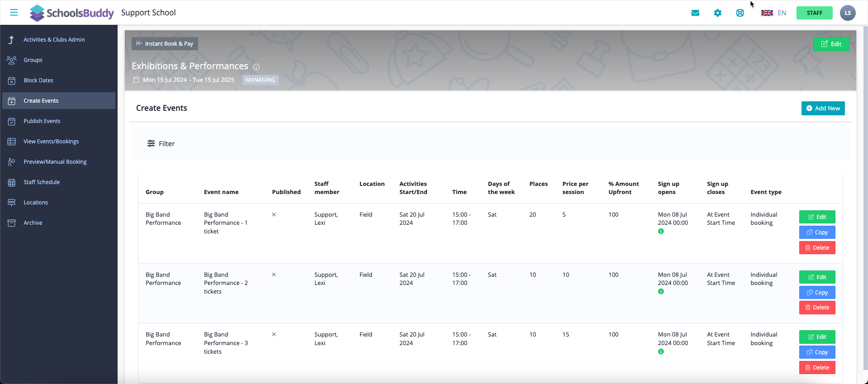Viewport: 868px width, 384px height.
Task: Go back to Instant Book & Pay
Action: click(165, 43)
